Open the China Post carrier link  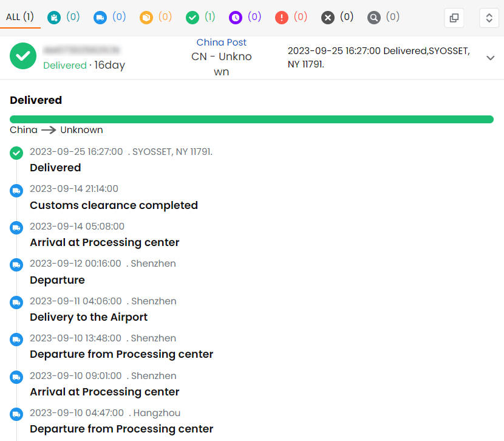click(x=221, y=42)
